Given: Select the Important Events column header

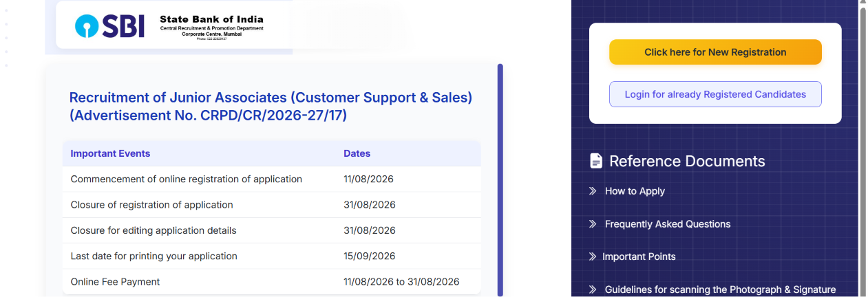Looking at the screenshot, I should coord(110,153).
